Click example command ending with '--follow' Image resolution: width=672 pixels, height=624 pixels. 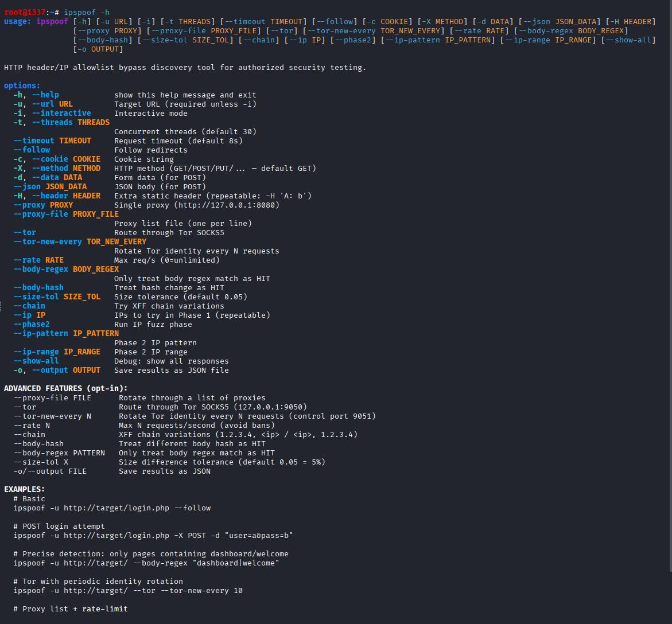pyautogui.click(x=112, y=508)
